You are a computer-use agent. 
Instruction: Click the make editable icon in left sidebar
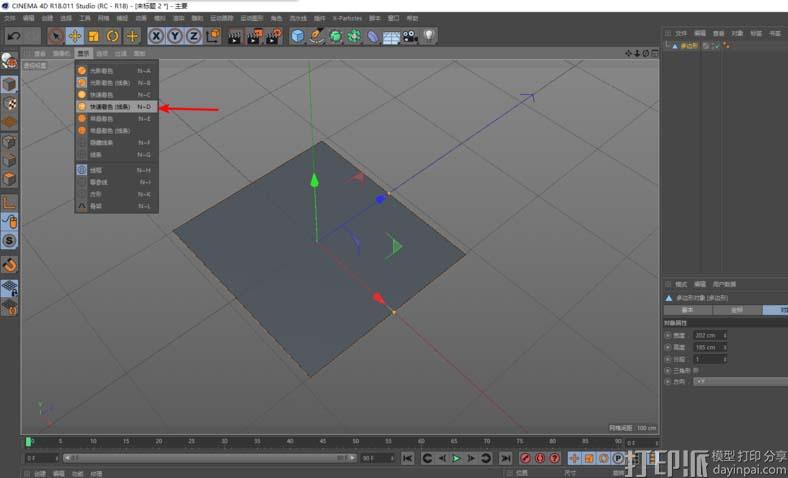coord(9,61)
